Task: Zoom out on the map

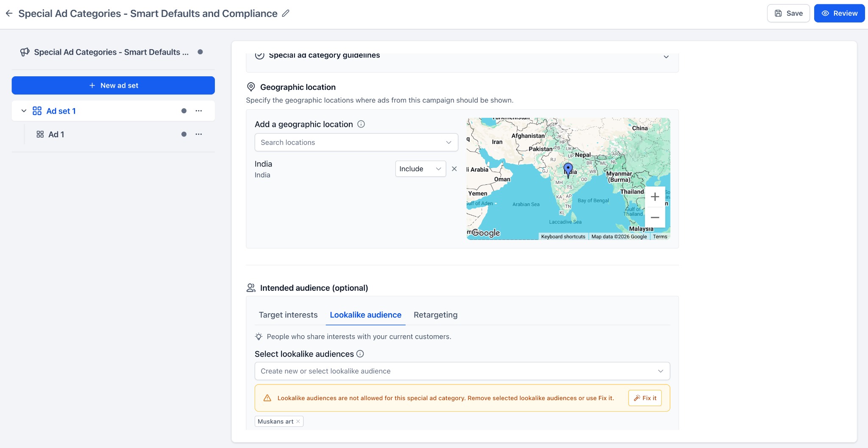Action: [655, 217]
